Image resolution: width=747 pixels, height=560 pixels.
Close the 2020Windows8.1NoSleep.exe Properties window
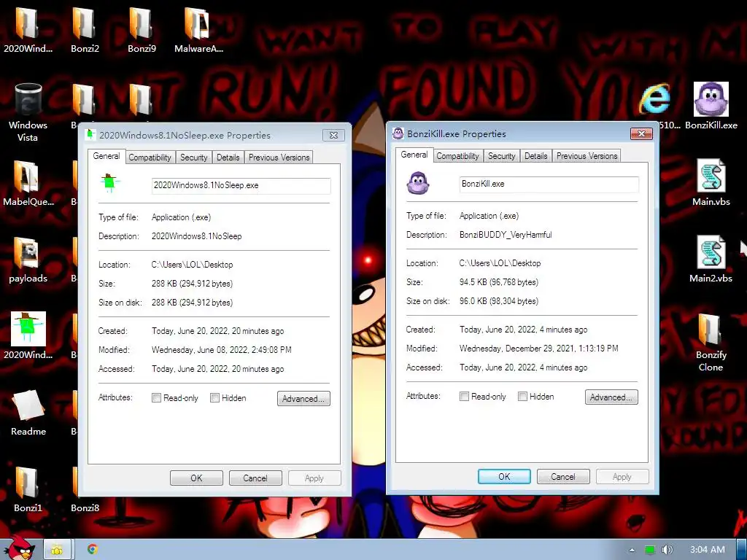[x=333, y=135]
